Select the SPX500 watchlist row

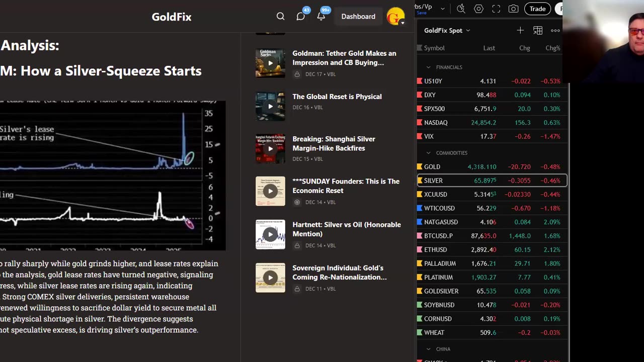click(492, 109)
